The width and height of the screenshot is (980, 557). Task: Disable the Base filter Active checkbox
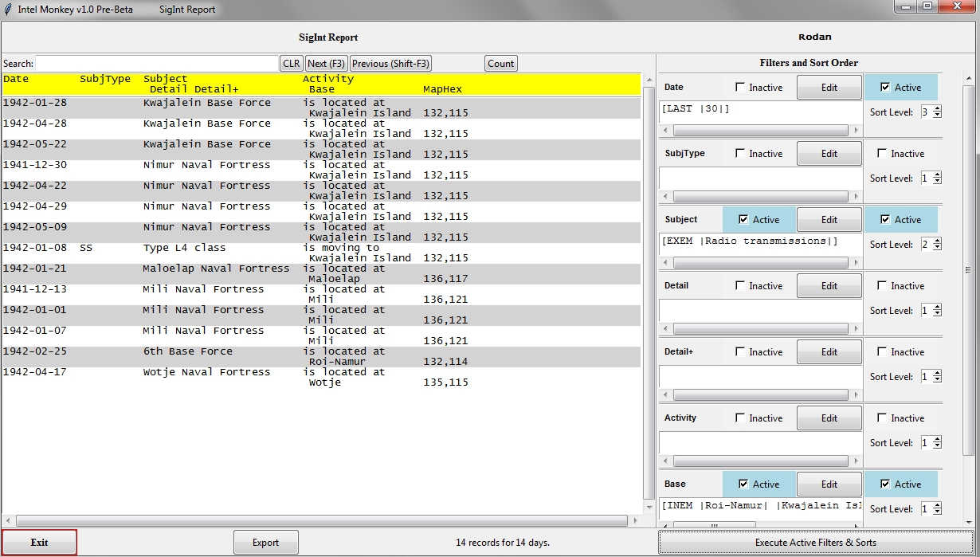pyautogui.click(x=744, y=484)
